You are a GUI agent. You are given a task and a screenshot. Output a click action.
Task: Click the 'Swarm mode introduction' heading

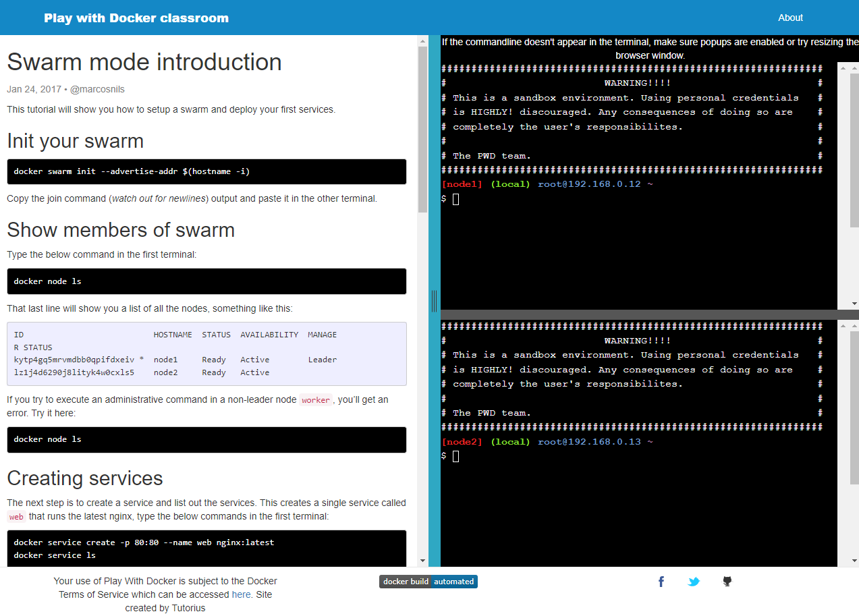pyautogui.click(x=144, y=62)
